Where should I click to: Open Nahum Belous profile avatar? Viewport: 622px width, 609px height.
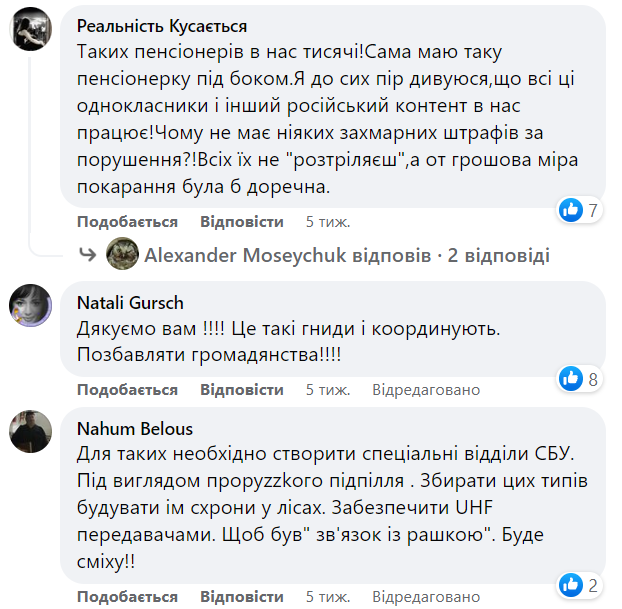click(x=31, y=431)
